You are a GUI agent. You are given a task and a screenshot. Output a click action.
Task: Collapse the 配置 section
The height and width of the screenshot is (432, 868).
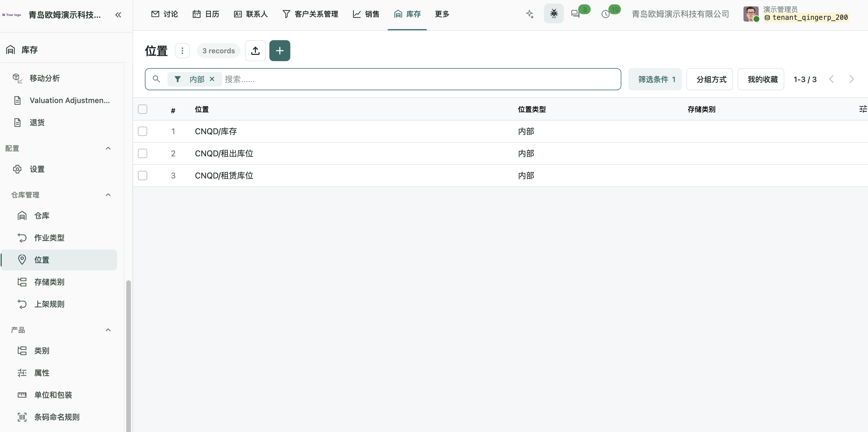point(108,148)
